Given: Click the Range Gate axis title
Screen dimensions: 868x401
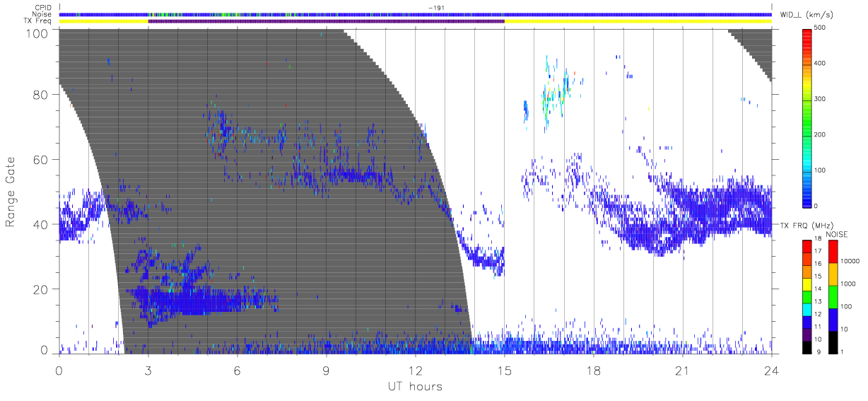Looking at the screenshot, I should point(11,191).
